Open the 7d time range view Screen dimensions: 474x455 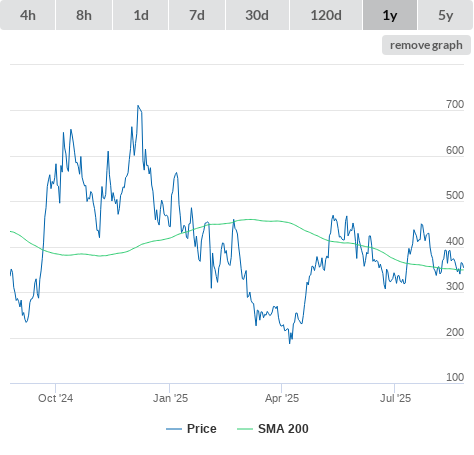197,15
